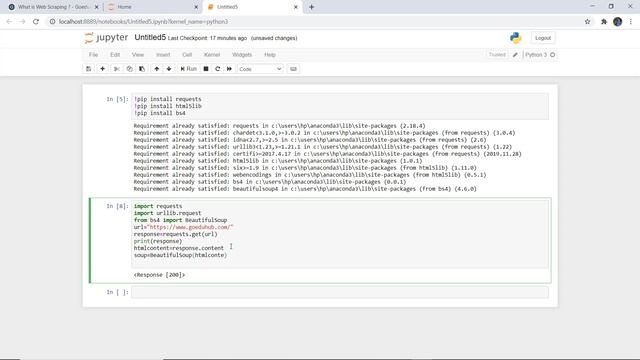Move selected cell down arrow
640x360 pixels.
click(x=169, y=69)
